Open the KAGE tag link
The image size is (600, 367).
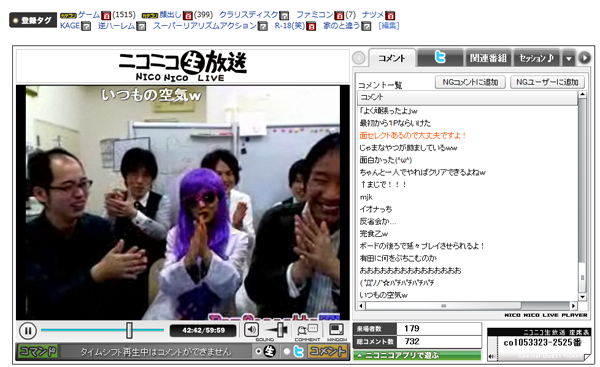(70, 26)
